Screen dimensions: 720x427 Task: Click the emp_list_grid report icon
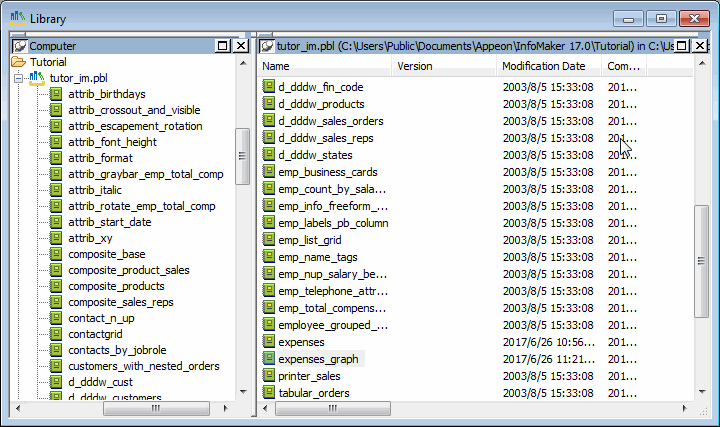coord(269,239)
